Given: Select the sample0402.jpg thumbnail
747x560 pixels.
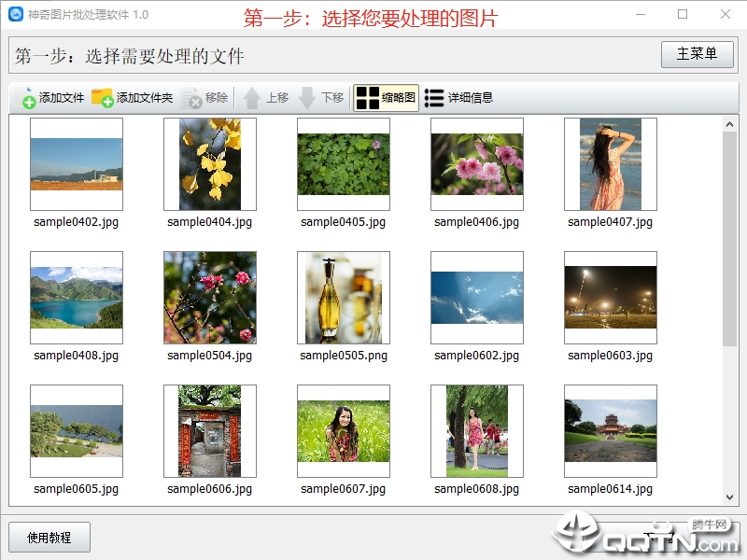Looking at the screenshot, I should click(77, 164).
